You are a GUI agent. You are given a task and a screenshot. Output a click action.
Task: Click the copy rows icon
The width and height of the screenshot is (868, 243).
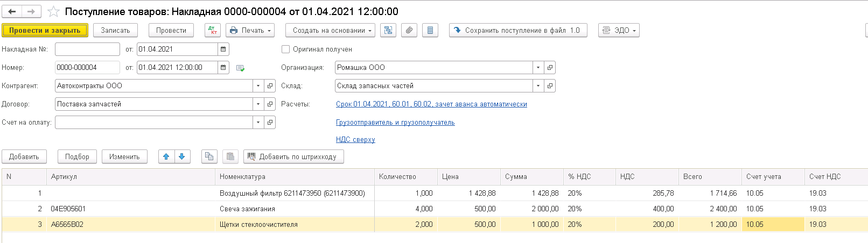tap(209, 156)
